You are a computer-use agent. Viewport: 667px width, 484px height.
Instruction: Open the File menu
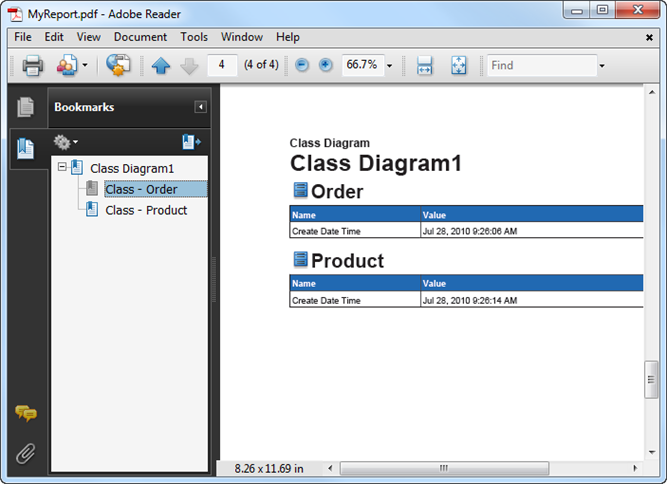[x=23, y=37]
